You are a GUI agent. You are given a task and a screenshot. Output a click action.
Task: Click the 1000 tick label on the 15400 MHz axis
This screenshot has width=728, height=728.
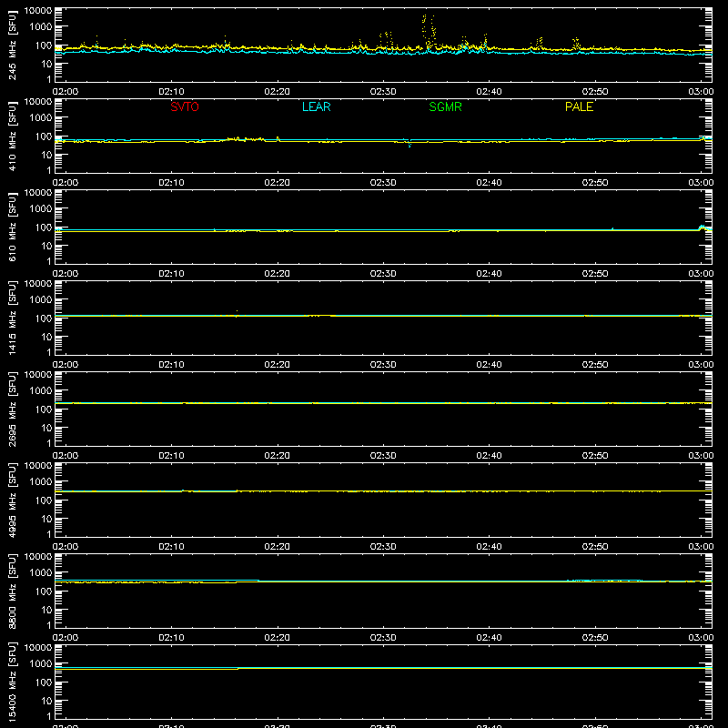41,664
